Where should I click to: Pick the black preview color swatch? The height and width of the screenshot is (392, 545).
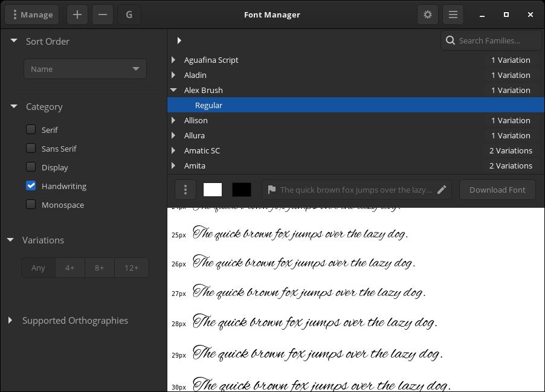click(242, 190)
